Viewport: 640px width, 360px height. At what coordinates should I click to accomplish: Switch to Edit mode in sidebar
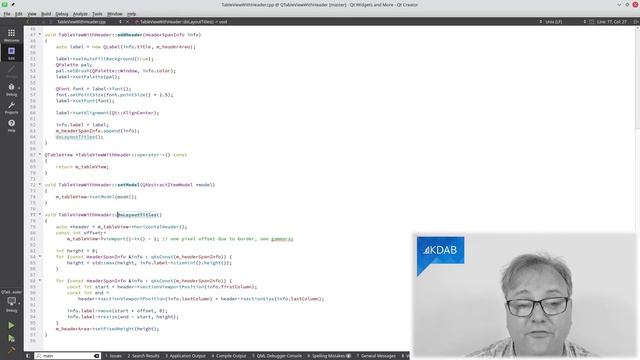11,53
